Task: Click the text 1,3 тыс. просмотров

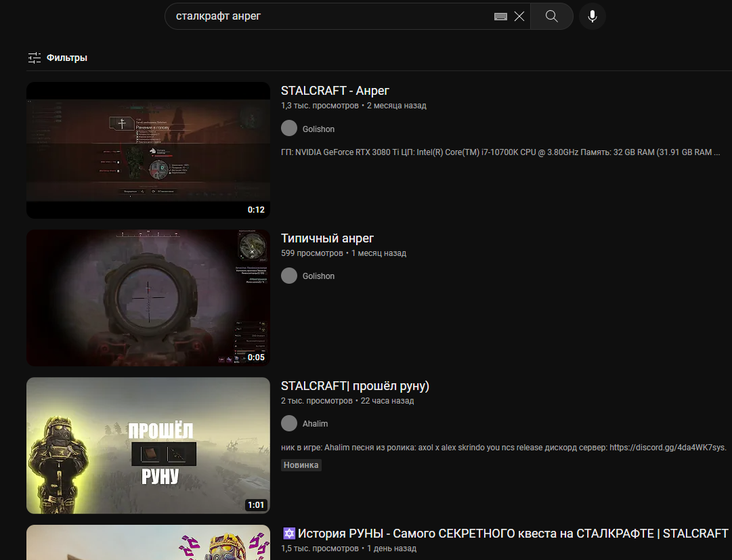Action: (x=320, y=106)
